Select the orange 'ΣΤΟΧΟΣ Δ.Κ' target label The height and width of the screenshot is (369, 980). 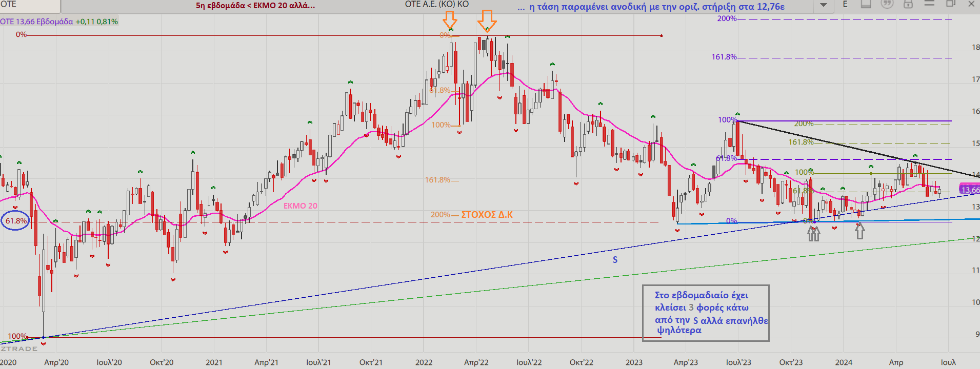coord(487,214)
